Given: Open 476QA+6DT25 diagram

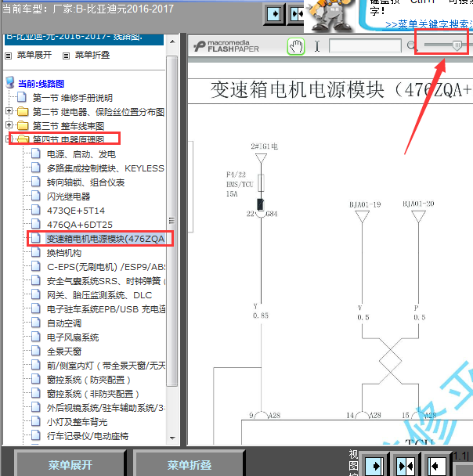Looking at the screenshot, I should 80,225.
